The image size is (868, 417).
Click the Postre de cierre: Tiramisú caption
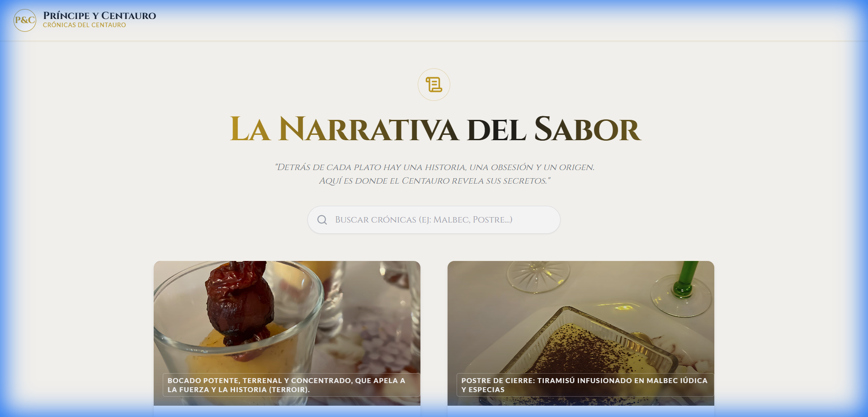585,385
